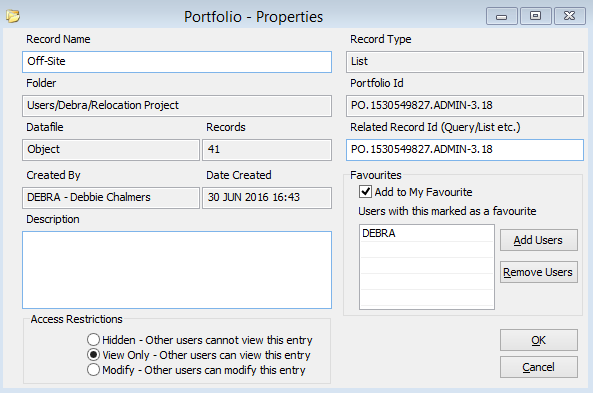This screenshot has height=393, width=593.
Task: Minimize the Portfolio Properties window
Action: tap(501, 16)
